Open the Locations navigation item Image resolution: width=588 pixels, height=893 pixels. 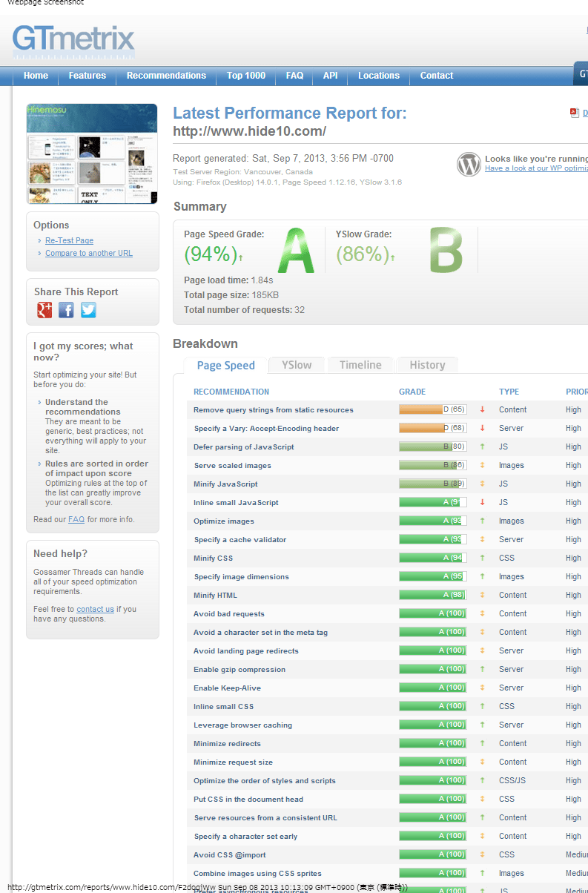tap(378, 76)
